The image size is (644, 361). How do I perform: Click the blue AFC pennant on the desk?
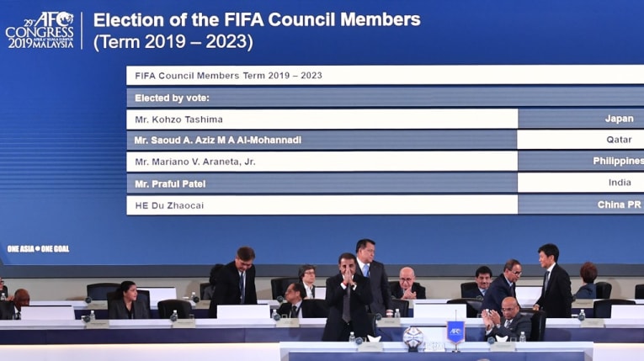(455, 332)
